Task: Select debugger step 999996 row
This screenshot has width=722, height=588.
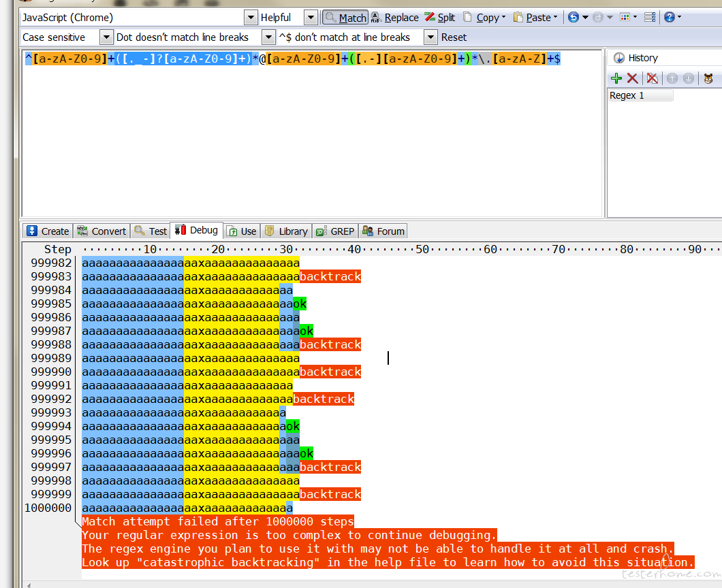Action: [x=198, y=453]
